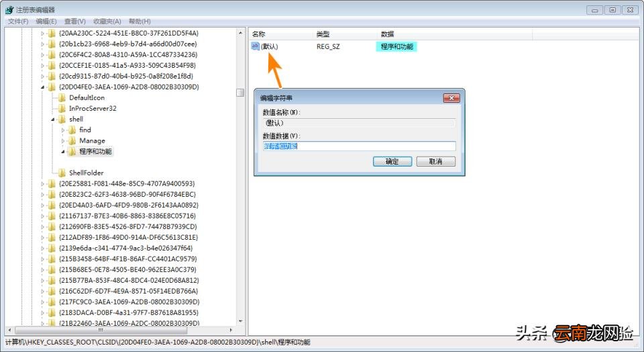Collapse the {20D04FE0-3AEA-1069-A2D8-08002B30309D} key

[x=43, y=87]
